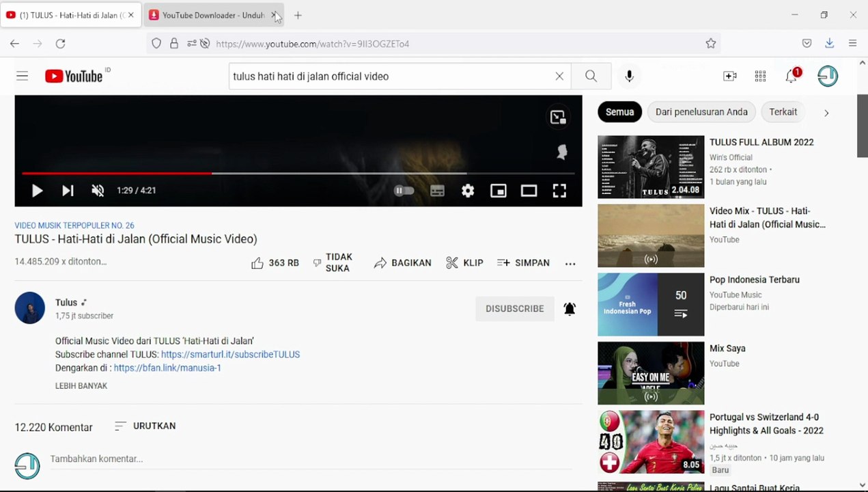Open Pop Indonesia Terbaru playlist thumbnail

pos(651,305)
